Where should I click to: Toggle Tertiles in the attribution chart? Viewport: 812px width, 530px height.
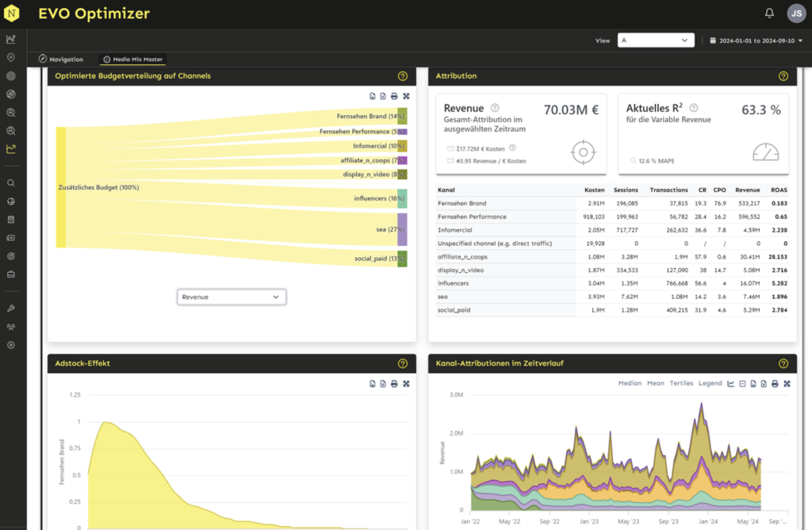tap(682, 383)
